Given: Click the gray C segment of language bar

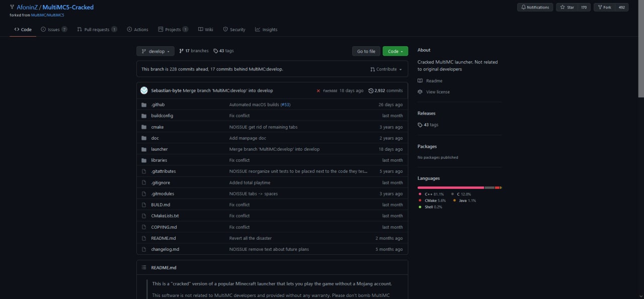Looking at the screenshot, I should pos(490,187).
